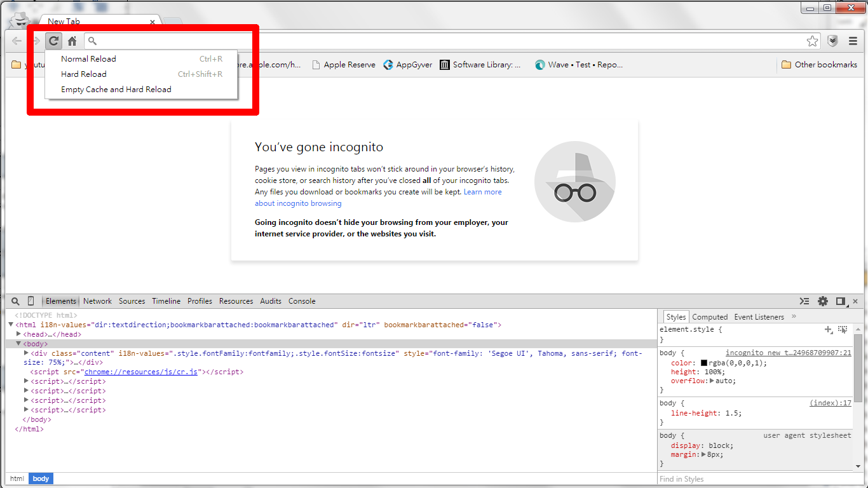Open chrome://resources/js/cr.js link

click(142, 372)
